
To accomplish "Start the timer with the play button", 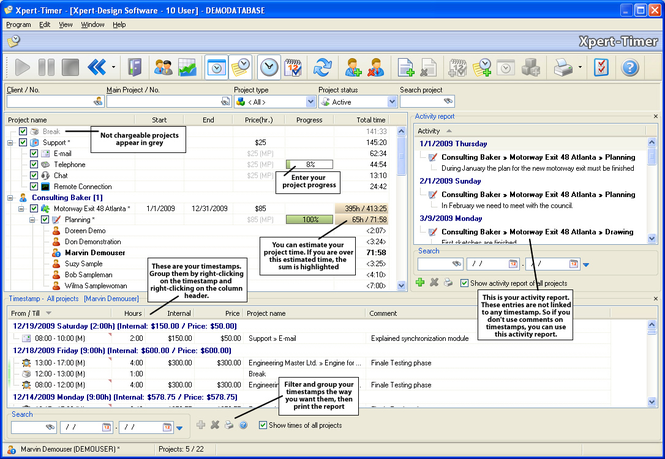I will pyautogui.click(x=22, y=67).
